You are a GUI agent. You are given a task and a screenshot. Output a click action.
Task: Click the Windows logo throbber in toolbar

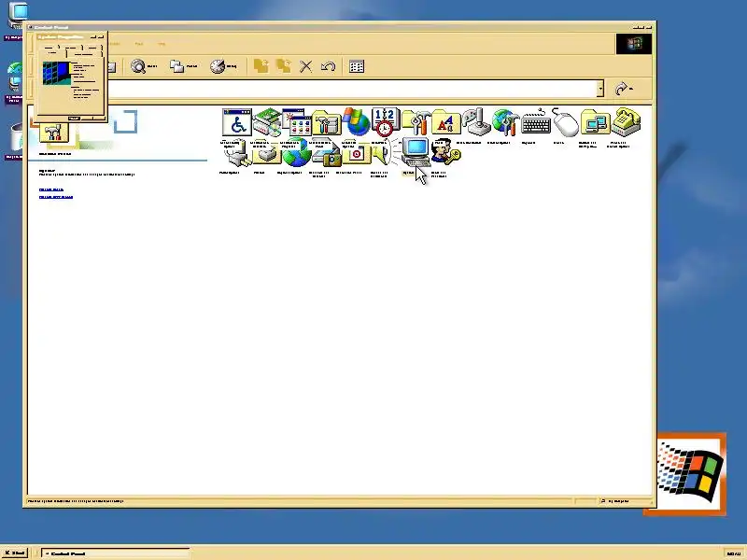[634, 44]
